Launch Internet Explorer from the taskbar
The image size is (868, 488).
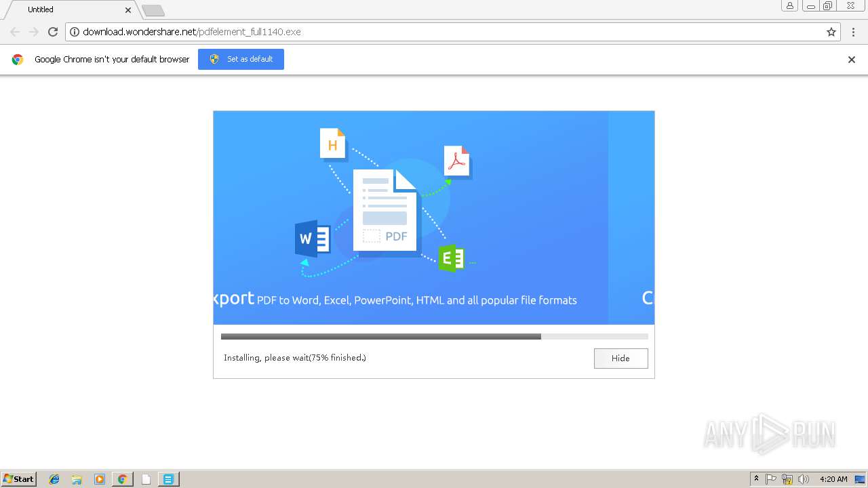pyautogui.click(x=54, y=479)
